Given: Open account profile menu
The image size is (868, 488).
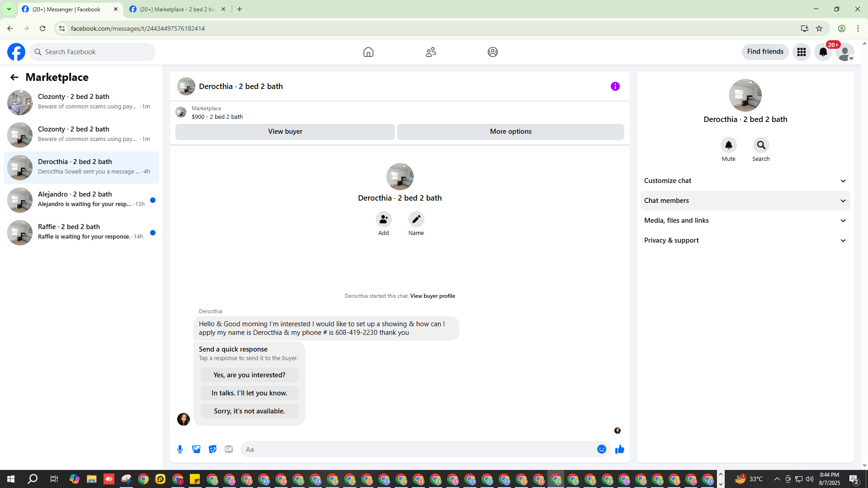Looking at the screenshot, I should point(845,52).
